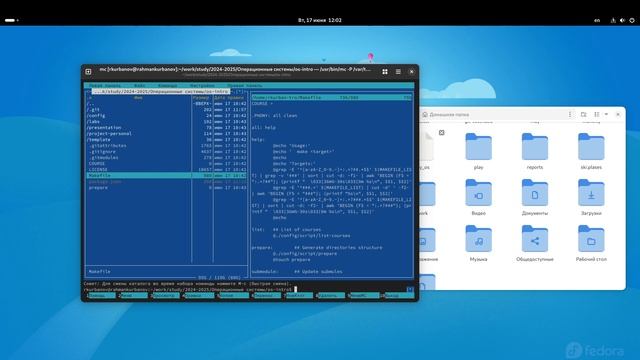Image resolution: width=640 pixels, height=360 pixels.
Task: Select the .gitignore file row
Action: (x=167, y=151)
